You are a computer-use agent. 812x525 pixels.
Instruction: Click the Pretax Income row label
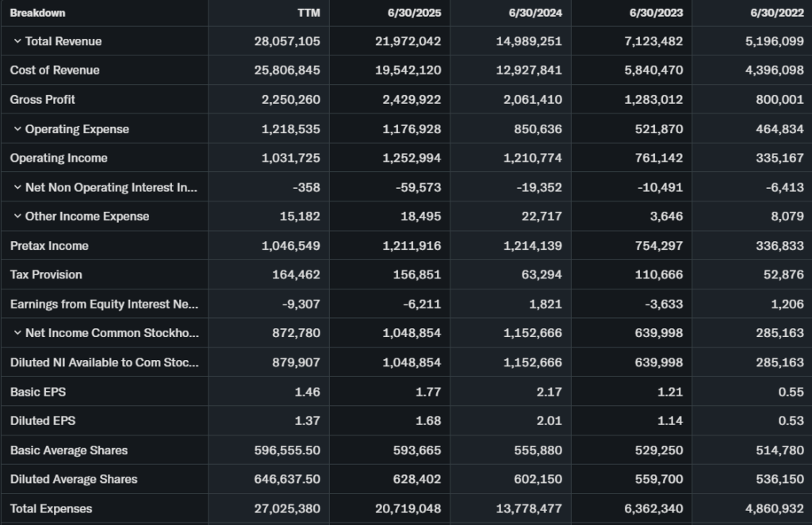[49, 246]
